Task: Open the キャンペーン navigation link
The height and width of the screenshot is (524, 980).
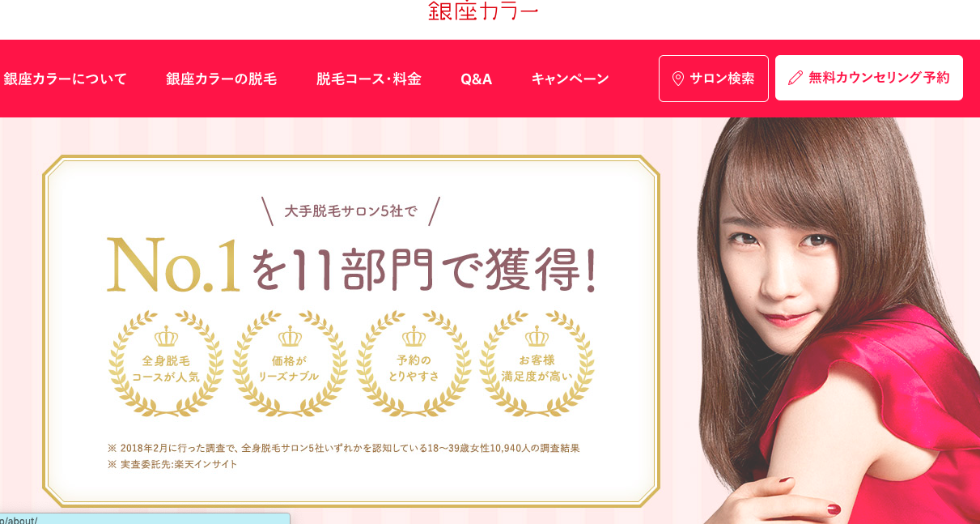Action: click(570, 79)
